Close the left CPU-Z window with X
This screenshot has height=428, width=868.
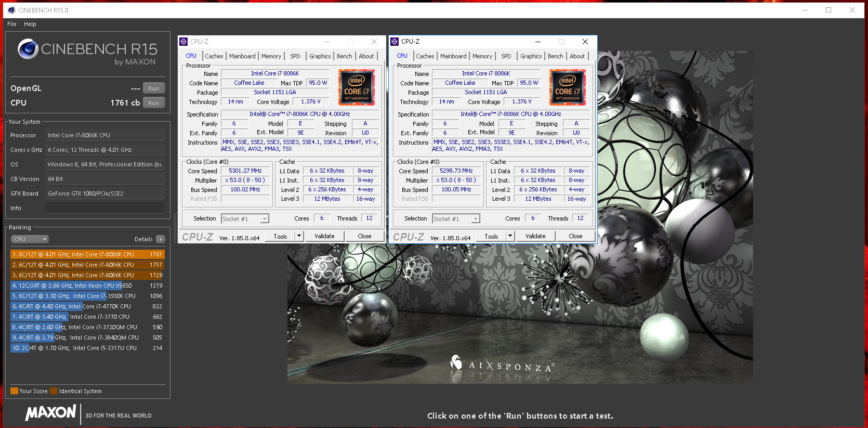374,42
